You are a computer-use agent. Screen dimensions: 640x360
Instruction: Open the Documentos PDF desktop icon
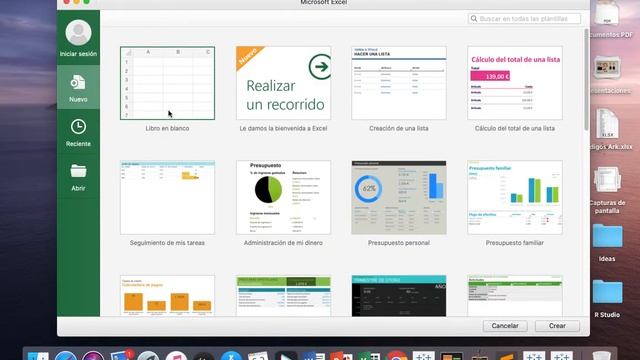click(x=607, y=14)
